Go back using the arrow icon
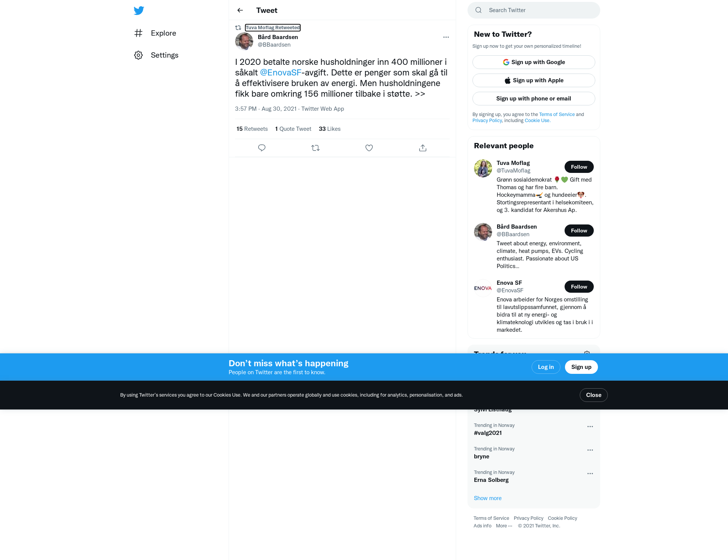728x560 pixels. [240, 10]
